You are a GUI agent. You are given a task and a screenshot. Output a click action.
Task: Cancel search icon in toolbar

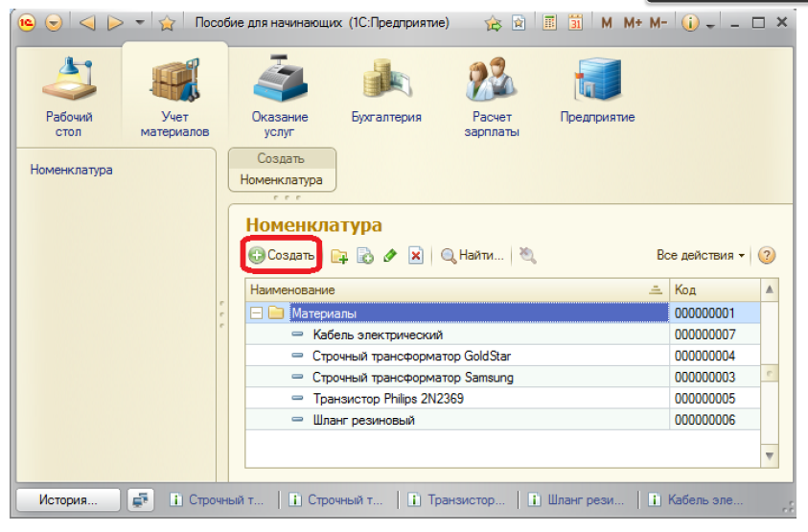528,255
